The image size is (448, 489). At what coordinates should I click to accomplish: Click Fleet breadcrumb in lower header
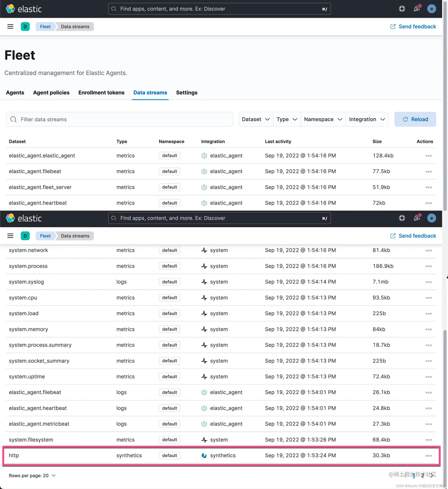point(45,236)
